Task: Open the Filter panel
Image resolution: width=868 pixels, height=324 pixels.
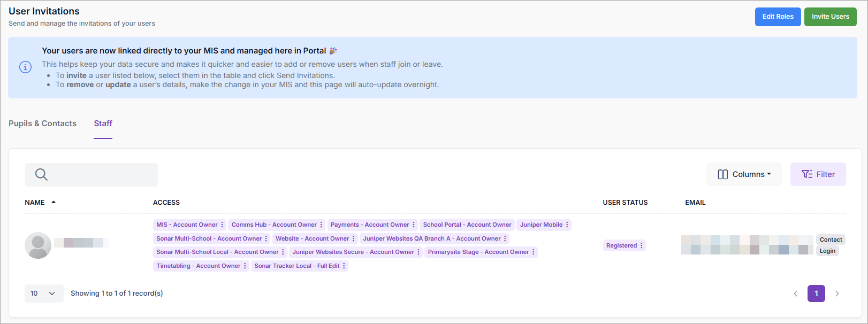Action: [818, 174]
